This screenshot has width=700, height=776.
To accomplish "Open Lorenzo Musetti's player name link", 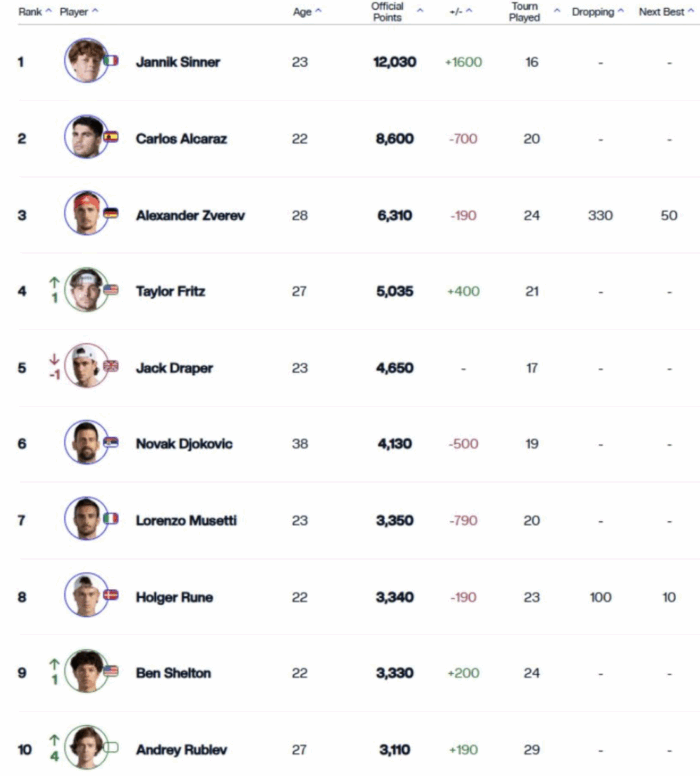I will point(186,521).
